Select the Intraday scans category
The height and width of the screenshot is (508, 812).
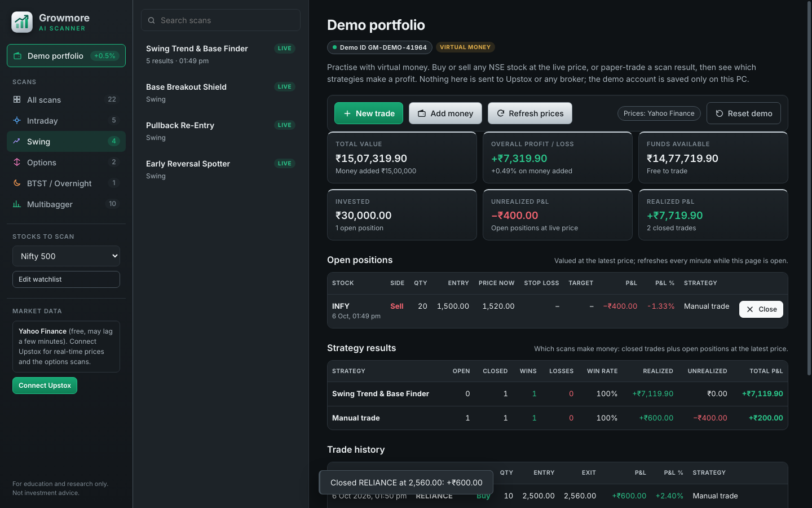66,120
